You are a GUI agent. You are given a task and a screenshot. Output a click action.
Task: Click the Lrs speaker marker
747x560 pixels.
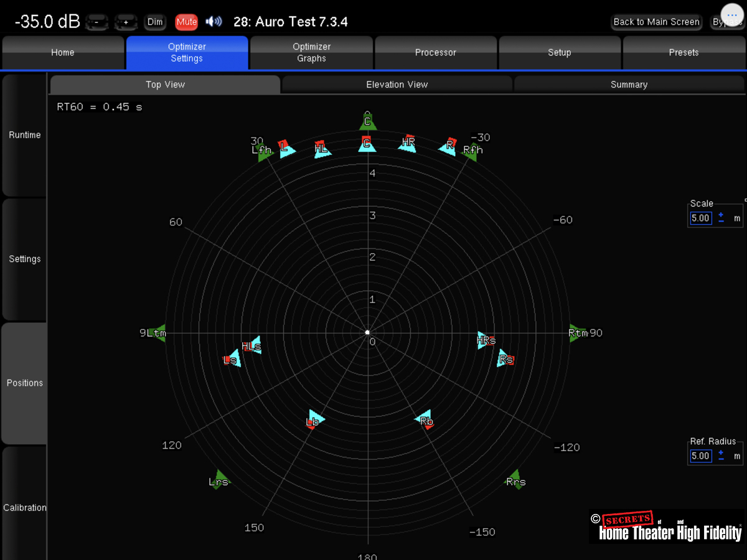218,480
